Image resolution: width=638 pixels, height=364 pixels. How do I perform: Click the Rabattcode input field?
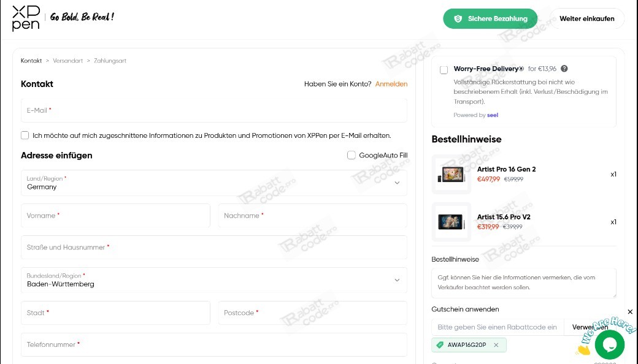[x=498, y=327]
